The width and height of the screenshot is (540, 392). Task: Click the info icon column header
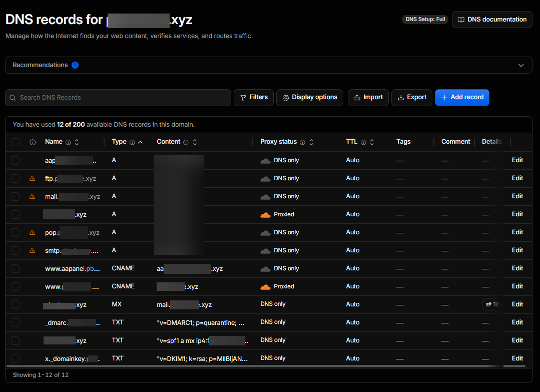[33, 142]
